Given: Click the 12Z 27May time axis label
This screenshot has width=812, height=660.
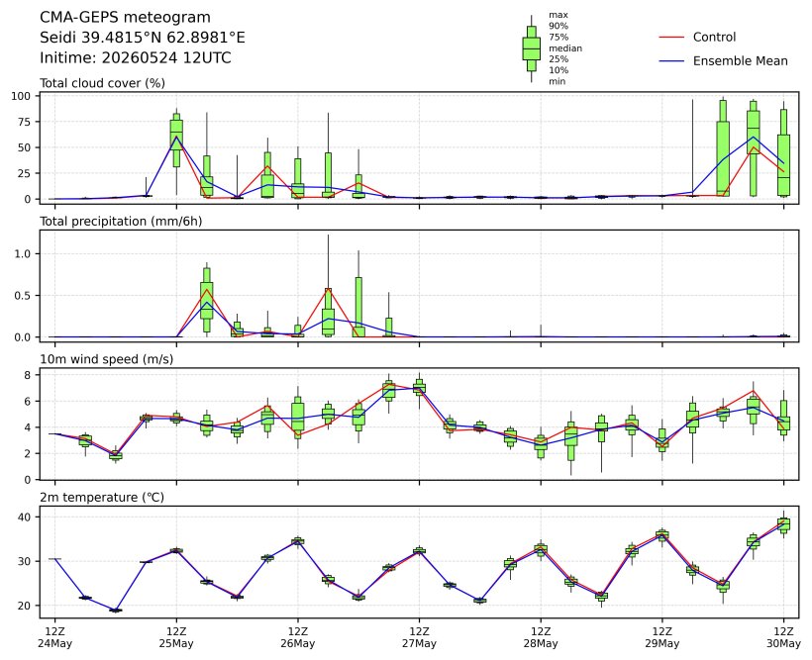Looking at the screenshot, I should tap(420, 638).
